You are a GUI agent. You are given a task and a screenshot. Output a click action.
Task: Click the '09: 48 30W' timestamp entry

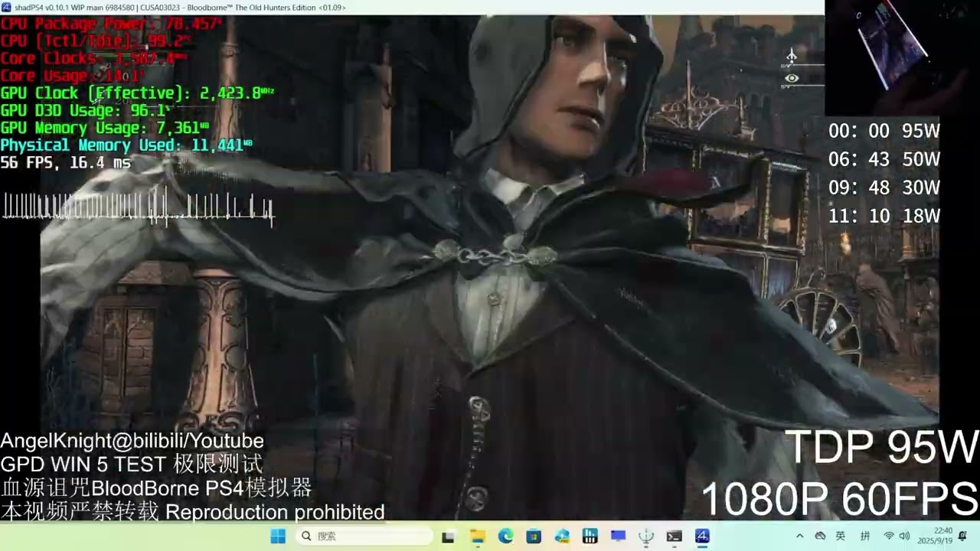point(884,187)
